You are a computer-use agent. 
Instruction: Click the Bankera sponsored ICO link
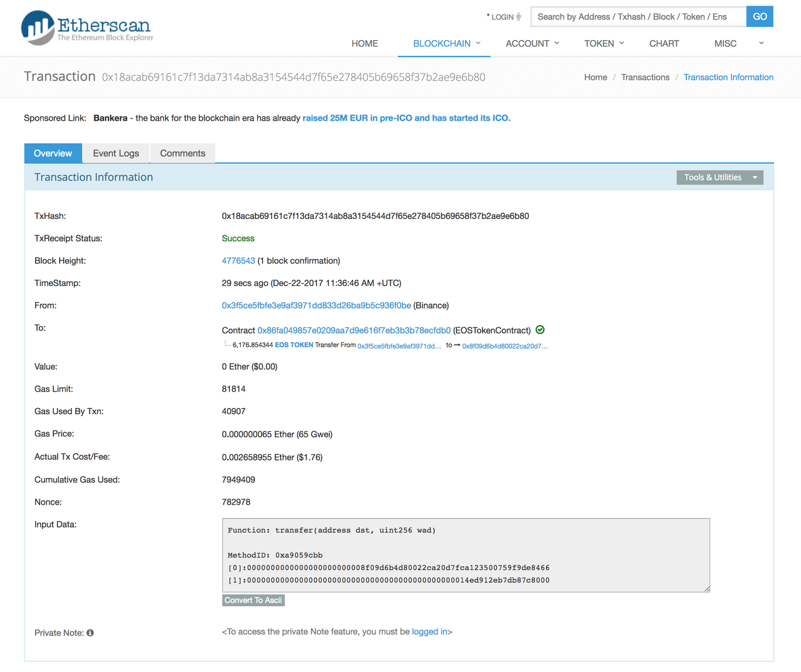(x=406, y=118)
